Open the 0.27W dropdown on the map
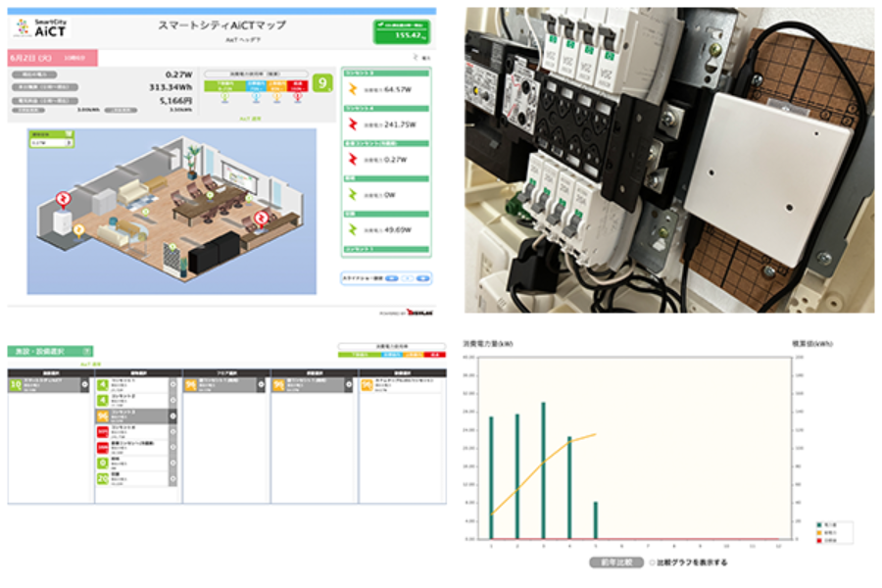The width and height of the screenshot is (882, 588). point(52,143)
